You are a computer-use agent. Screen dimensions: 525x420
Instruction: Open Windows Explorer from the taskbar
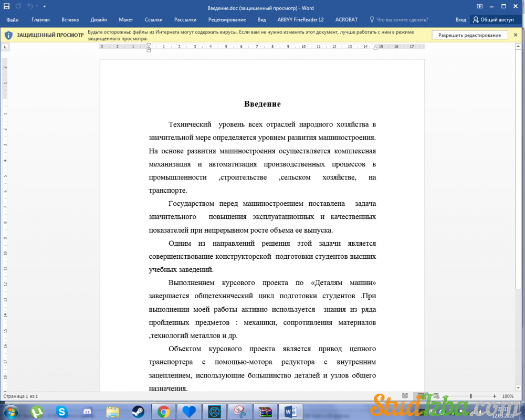click(113, 412)
